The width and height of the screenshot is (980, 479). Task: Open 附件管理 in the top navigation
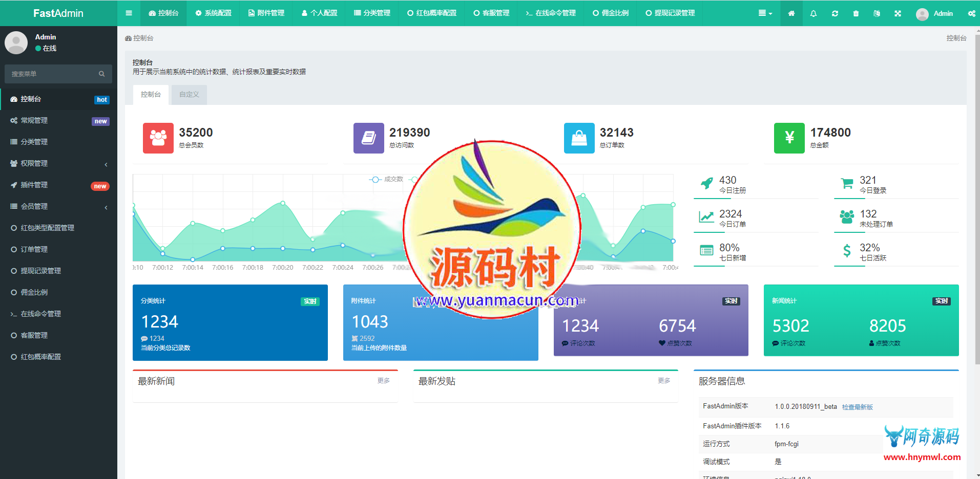coord(266,13)
